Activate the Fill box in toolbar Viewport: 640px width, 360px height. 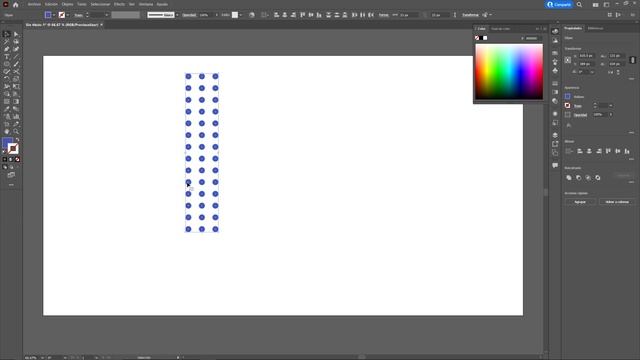click(x=7, y=143)
